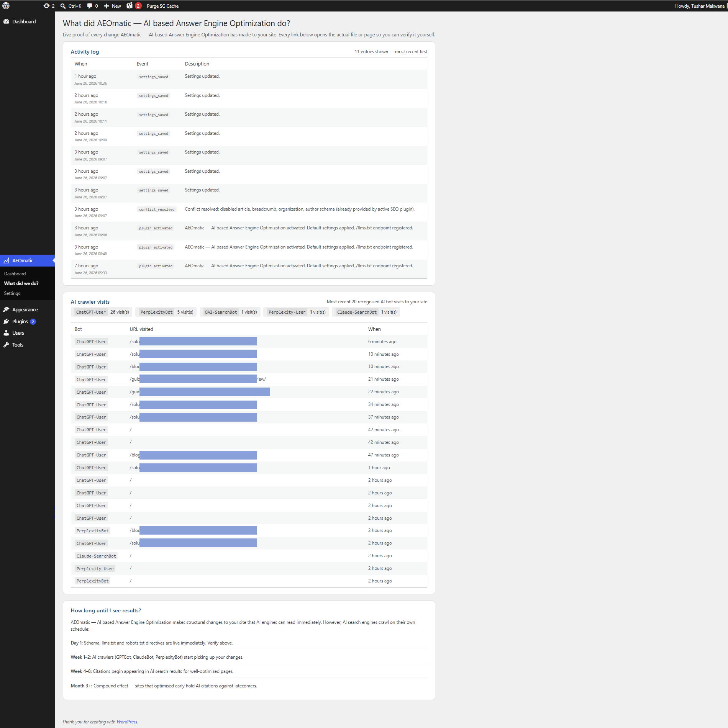Open AEOmatic Settings submenu item

tap(12, 293)
